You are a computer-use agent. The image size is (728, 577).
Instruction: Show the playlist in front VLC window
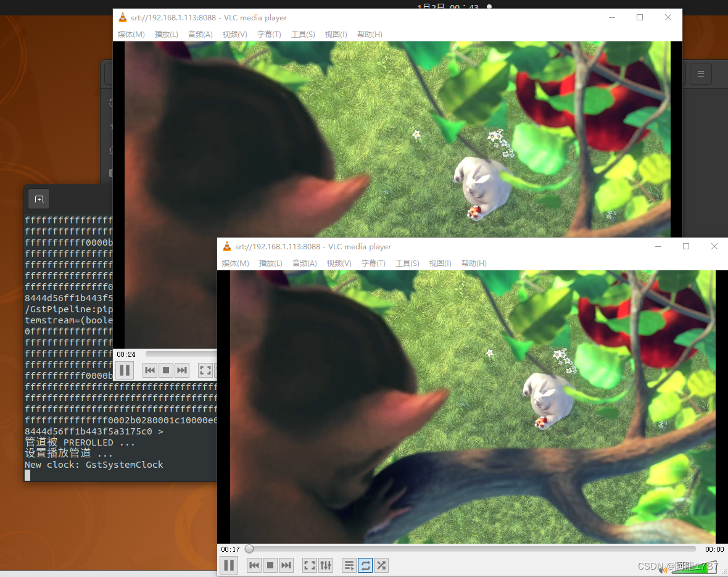(x=349, y=565)
